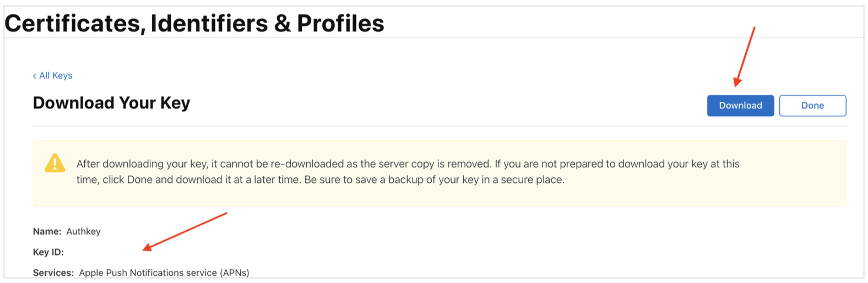
Task: Go back via All Keys link
Action: coord(56,75)
